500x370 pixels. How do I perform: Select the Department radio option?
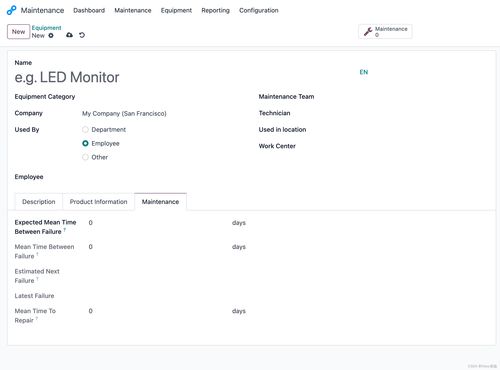tap(85, 129)
